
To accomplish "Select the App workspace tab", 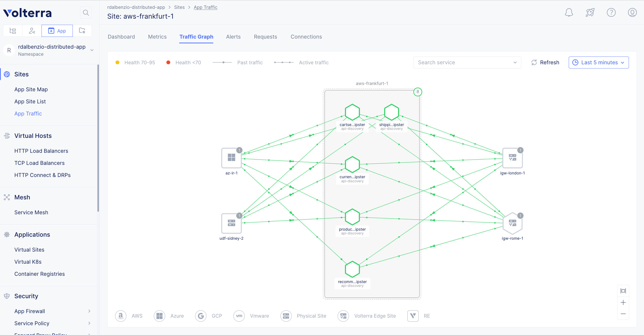I will [x=57, y=31].
